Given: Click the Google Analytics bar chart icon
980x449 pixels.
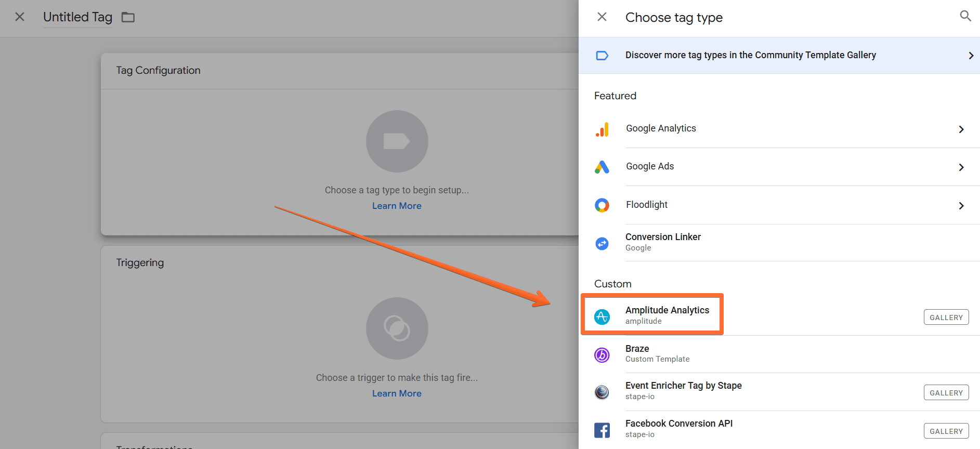Looking at the screenshot, I should [x=602, y=129].
